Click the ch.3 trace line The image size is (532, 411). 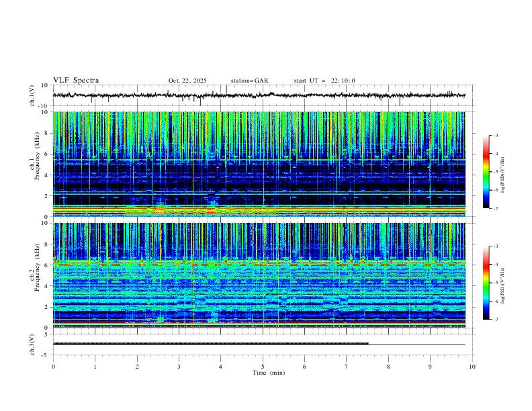point(259,345)
